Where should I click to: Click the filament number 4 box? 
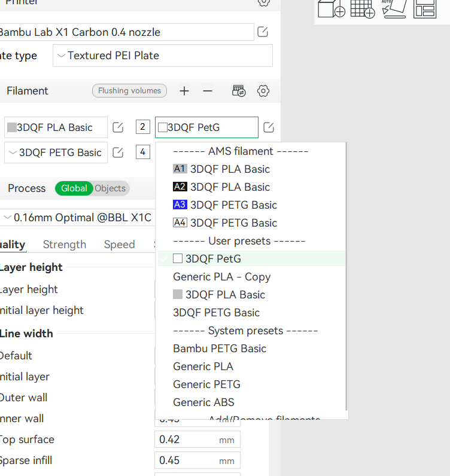[143, 152]
